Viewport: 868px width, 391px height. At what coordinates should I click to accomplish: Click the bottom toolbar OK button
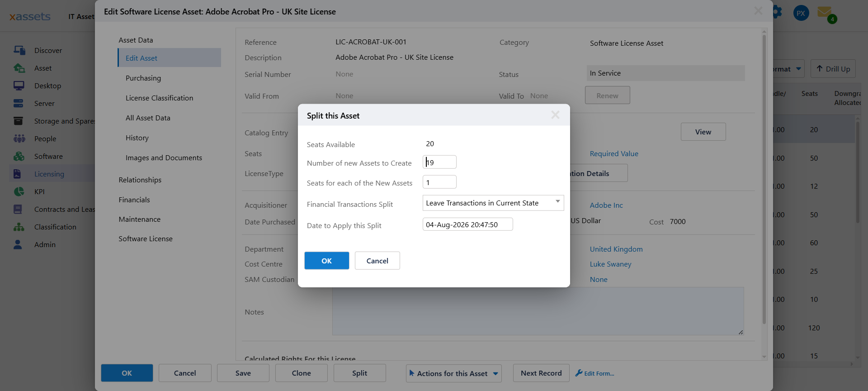(x=127, y=373)
